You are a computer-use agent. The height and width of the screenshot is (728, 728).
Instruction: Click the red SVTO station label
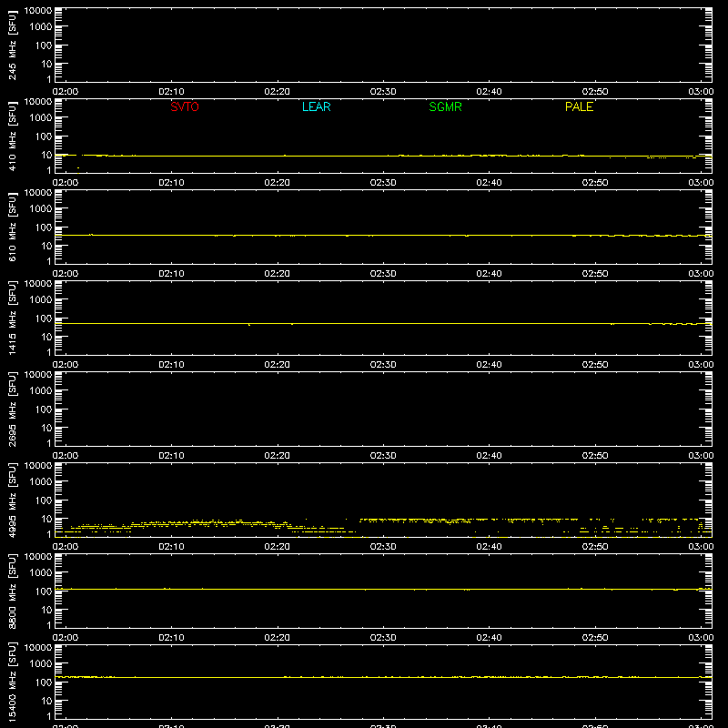click(x=185, y=106)
